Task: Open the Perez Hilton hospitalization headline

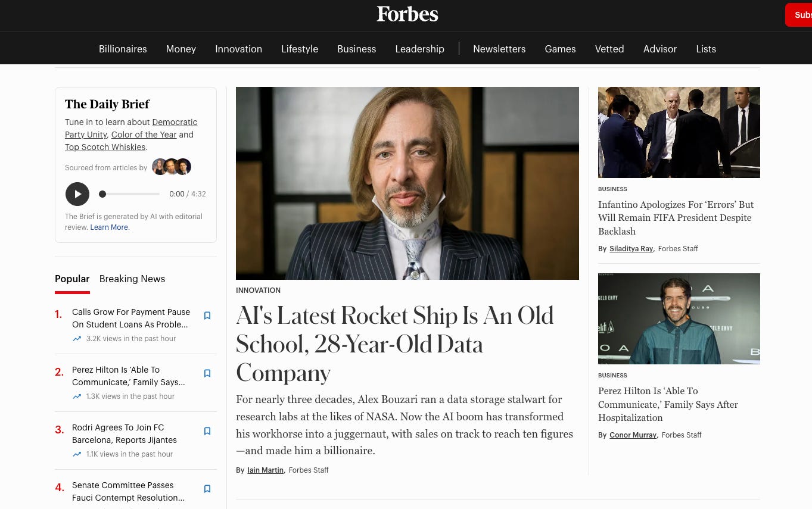Action: 668,404
